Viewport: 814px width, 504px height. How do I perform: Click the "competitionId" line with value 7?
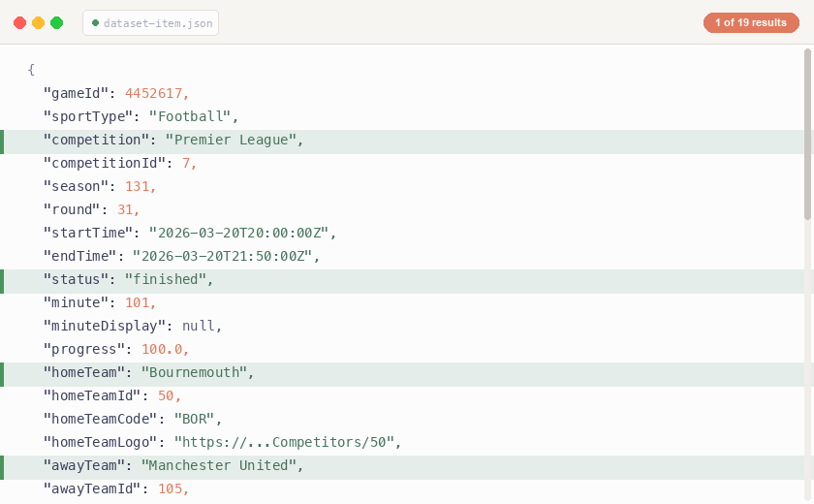coord(120,163)
